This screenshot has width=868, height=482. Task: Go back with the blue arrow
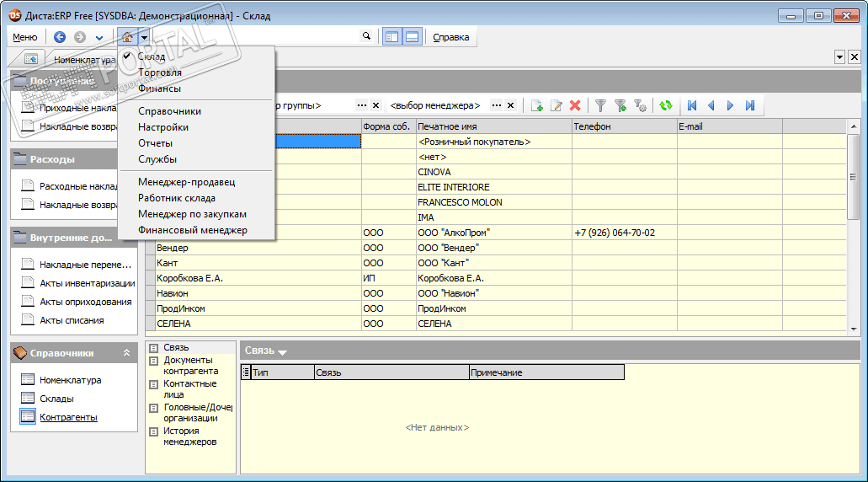[59, 37]
